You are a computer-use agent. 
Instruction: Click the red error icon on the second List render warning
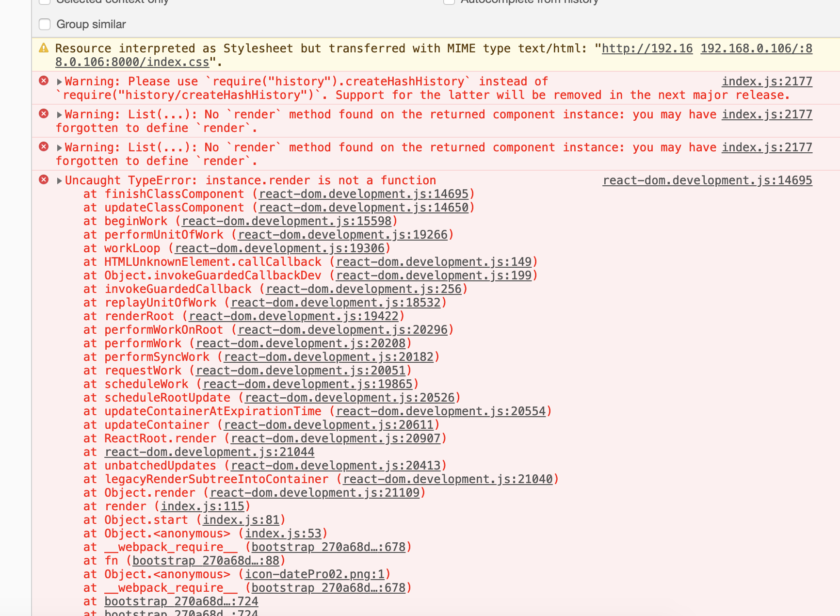click(43, 147)
